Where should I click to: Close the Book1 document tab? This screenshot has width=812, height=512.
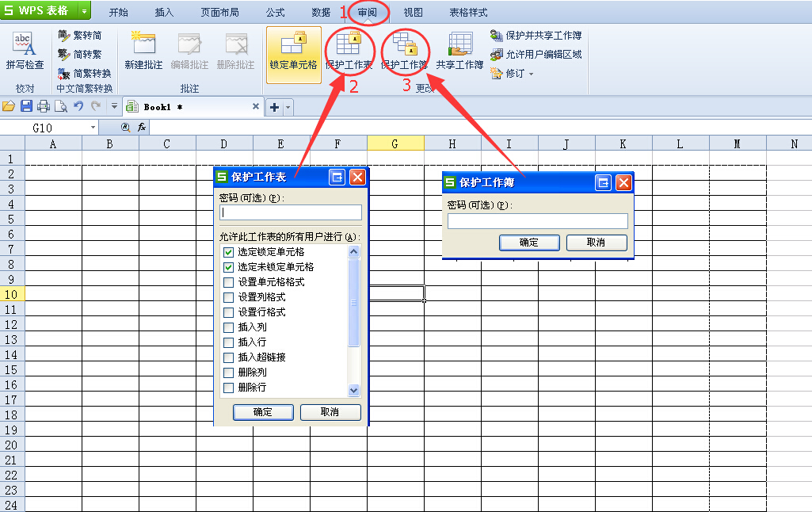click(x=255, y=106)
